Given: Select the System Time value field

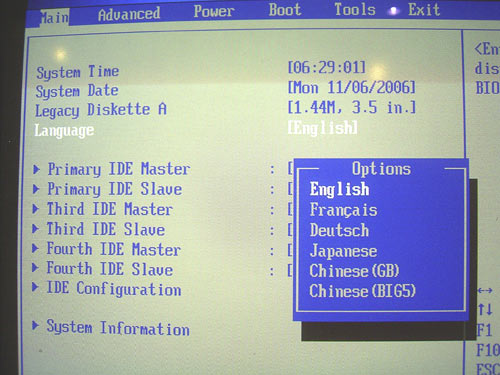Looking at the screenshot, I should coord(326,67).
